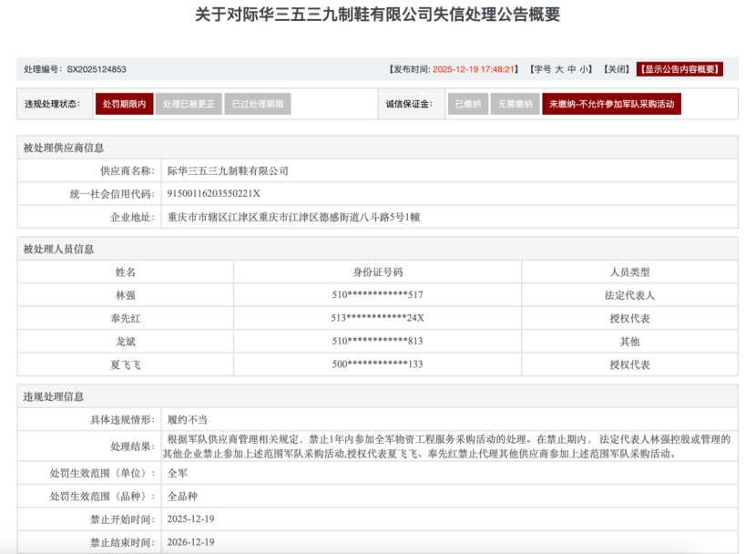756x554 pixels.
Task: Click the 显示公告内容概要 button
Action: 679,69
